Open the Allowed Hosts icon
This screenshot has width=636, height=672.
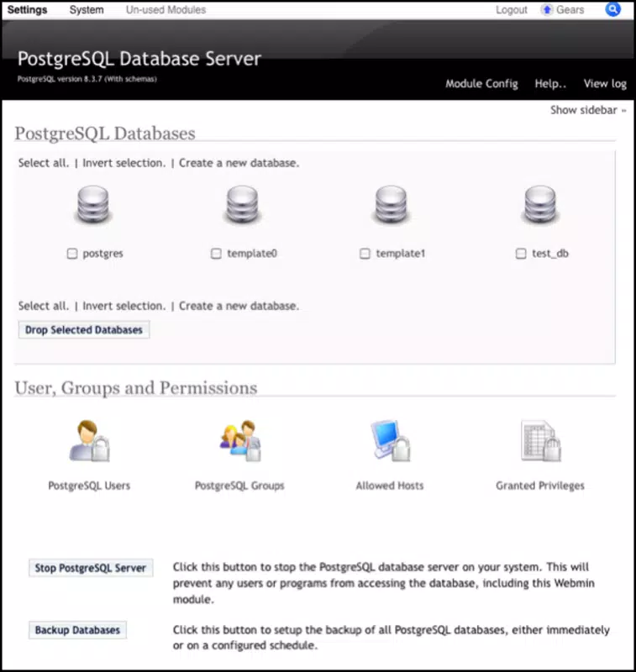(x=390, y=440)
